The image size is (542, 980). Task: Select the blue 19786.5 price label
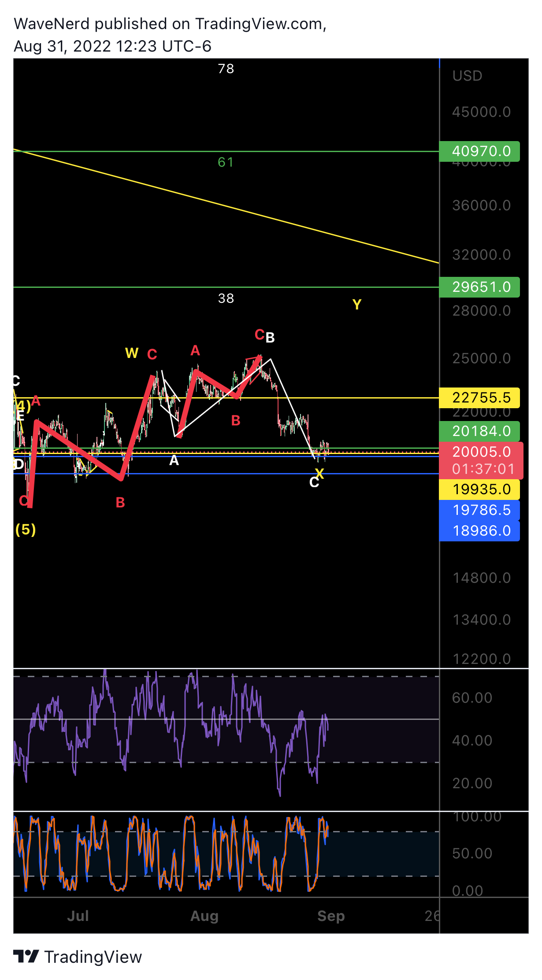(x=479, y=510)
